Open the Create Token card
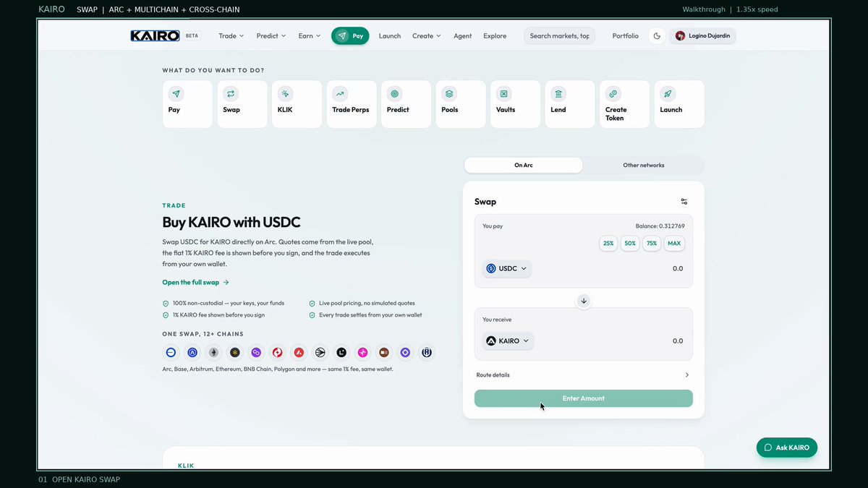 click(x=624, y=104)
